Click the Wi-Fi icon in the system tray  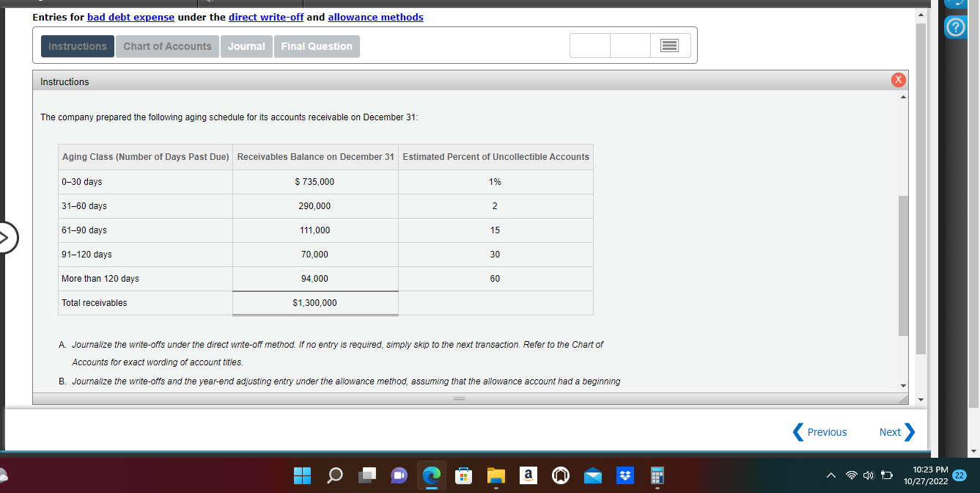852,475
